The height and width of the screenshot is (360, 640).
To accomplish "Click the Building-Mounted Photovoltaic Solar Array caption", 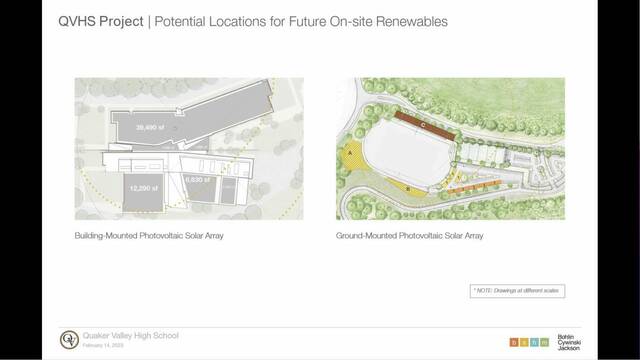I will (x=149, y=236).
